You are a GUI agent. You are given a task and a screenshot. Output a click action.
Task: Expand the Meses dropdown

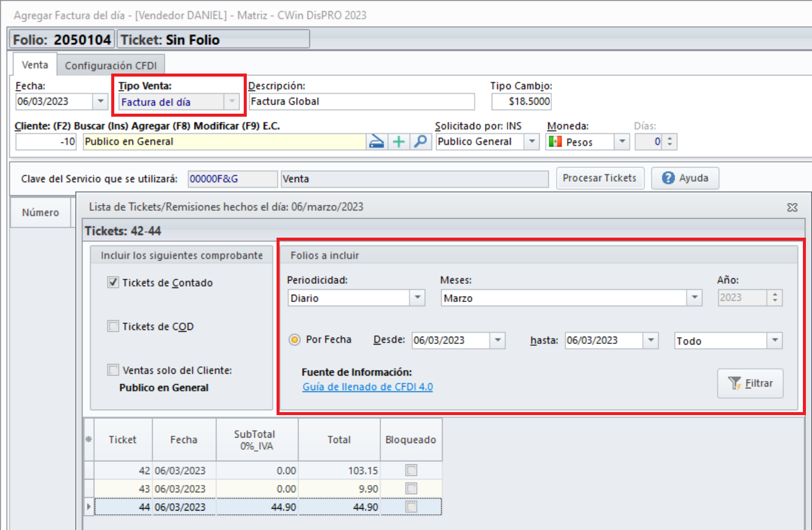[695, 298]
